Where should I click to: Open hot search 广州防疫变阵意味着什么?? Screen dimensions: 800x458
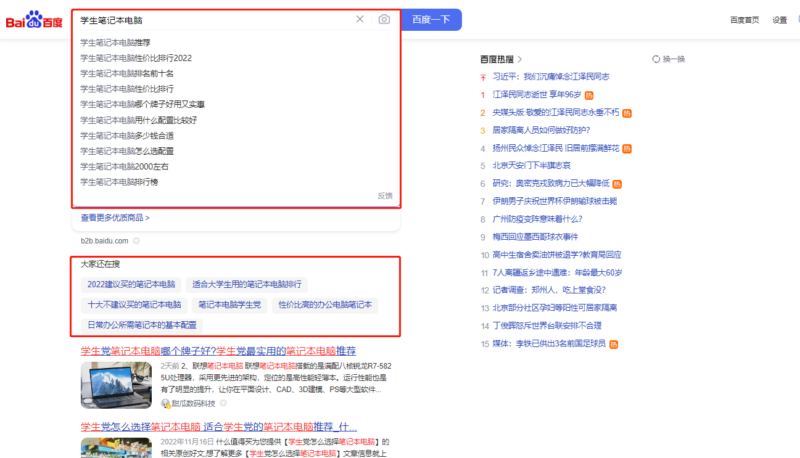(537, 219)
